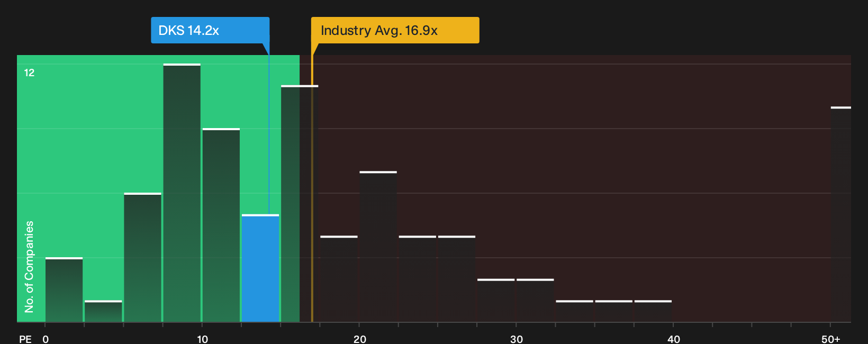This screenshot has height=344, width=868.
Task: Click the tallest histogram bar near PE 10
Action: [x=182, y=193]
